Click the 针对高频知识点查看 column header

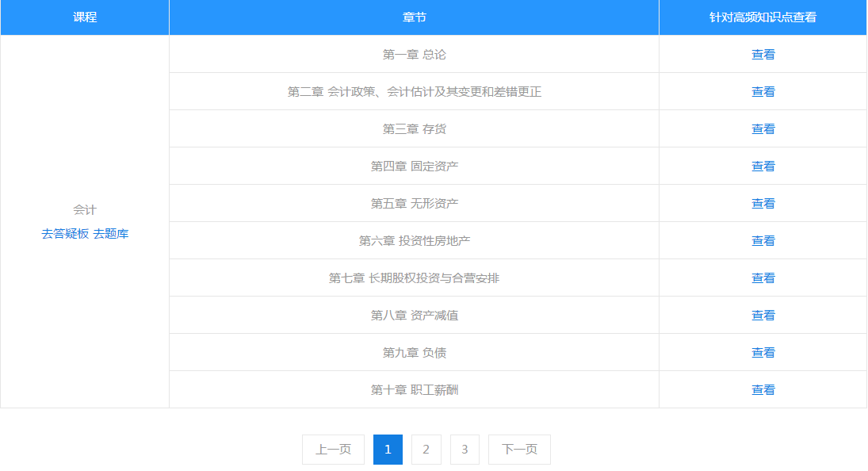point(763,17)
